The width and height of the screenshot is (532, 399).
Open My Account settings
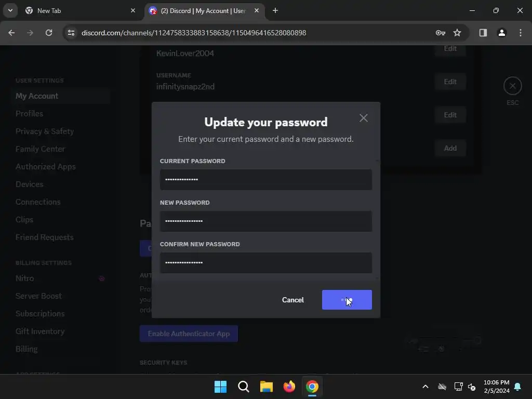pos(61,96)
